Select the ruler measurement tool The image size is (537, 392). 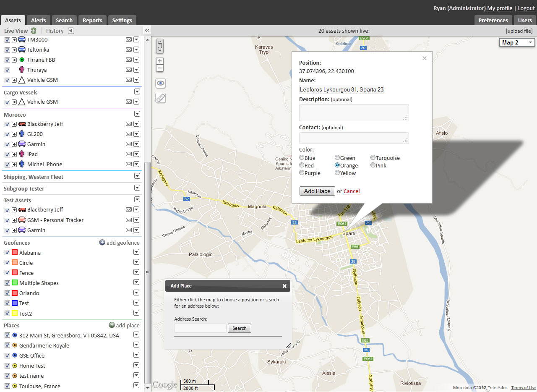coord(160,98)
